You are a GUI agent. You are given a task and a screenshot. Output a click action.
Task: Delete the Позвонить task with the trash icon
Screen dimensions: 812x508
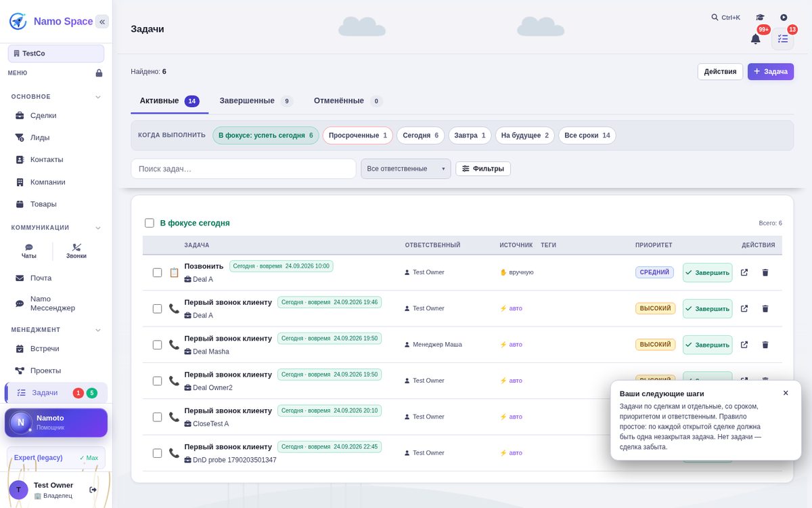(x=765, y=272)
